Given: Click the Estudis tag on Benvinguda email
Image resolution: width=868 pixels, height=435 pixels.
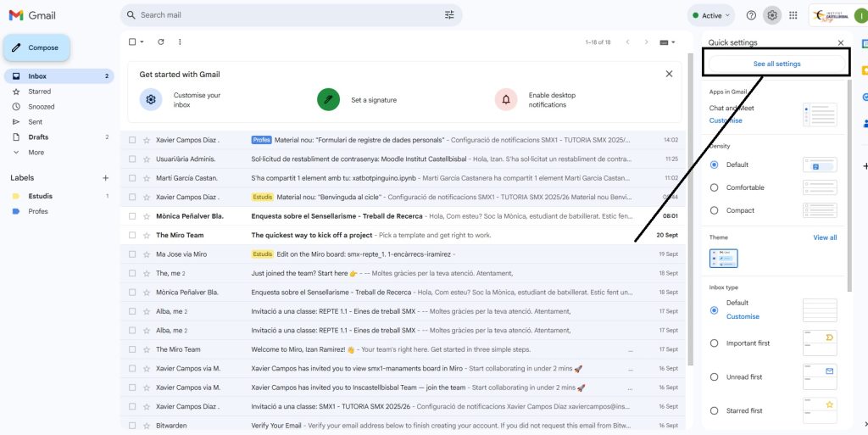Looking at the screenshot, I should [x=263, y=197].
